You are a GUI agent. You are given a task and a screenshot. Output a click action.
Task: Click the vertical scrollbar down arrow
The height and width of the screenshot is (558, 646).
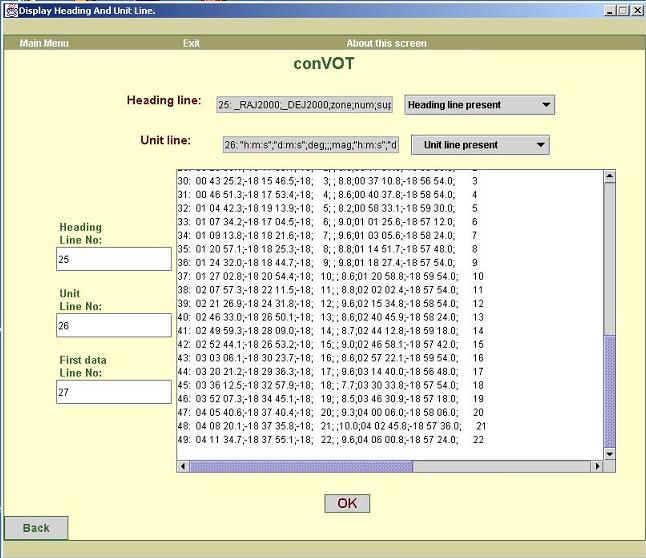pyautogui.click(x=610, y=452)
